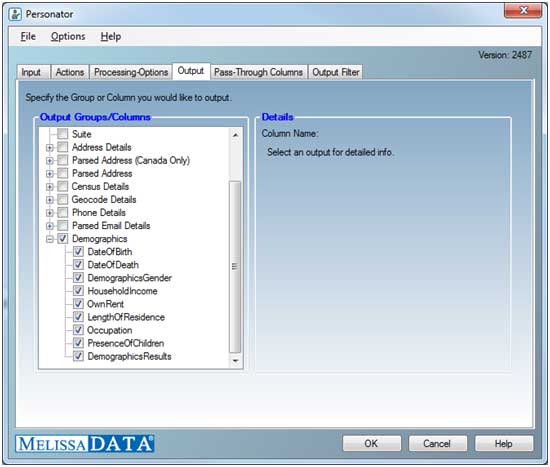Select the Phone Details label
Screen dimensions: 550x467
tap(99, 213)
